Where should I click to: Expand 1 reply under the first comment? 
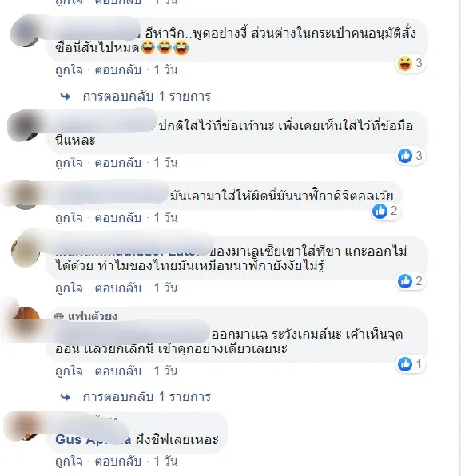click(147, 97)
